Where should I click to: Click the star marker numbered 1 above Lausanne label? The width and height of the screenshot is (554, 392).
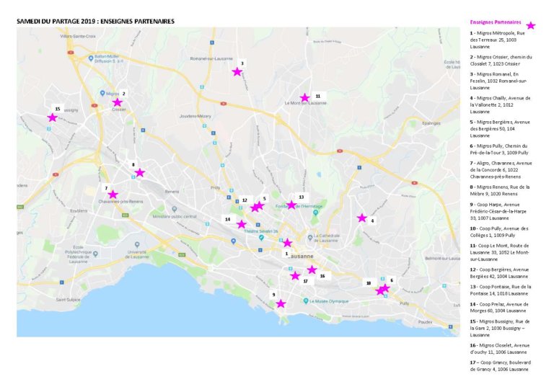click(x=288, y=243)
